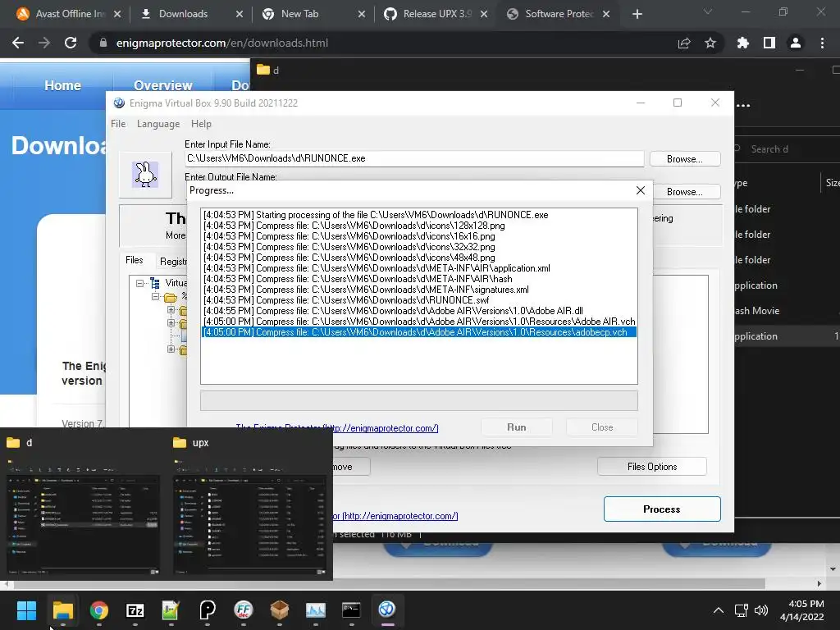Image resolution: width=840 pixels, height=630 pixels.
Task: Click the Chrome address bar URL
Action: pos(221,43)
